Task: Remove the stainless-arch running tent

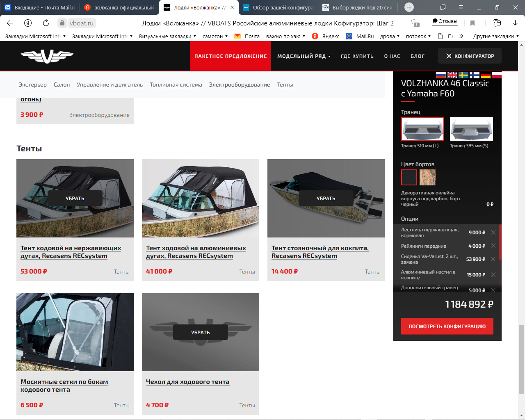Action: pos(75,198)
